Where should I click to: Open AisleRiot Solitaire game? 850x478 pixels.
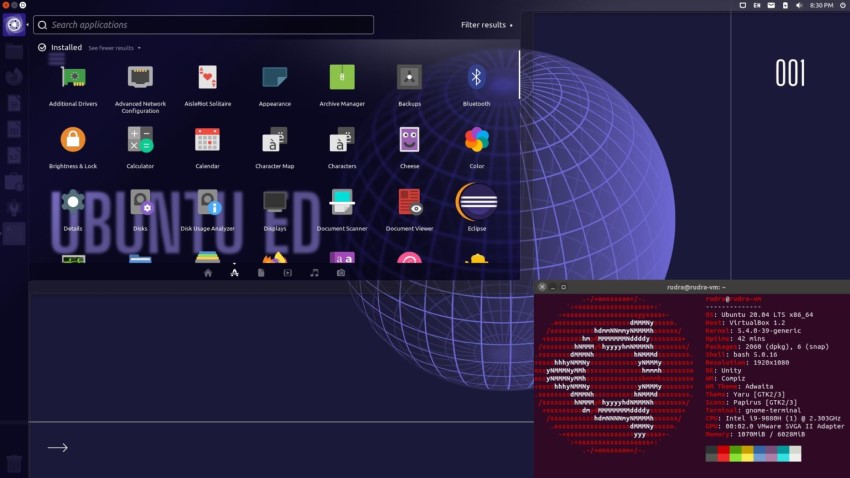(208, 77)
